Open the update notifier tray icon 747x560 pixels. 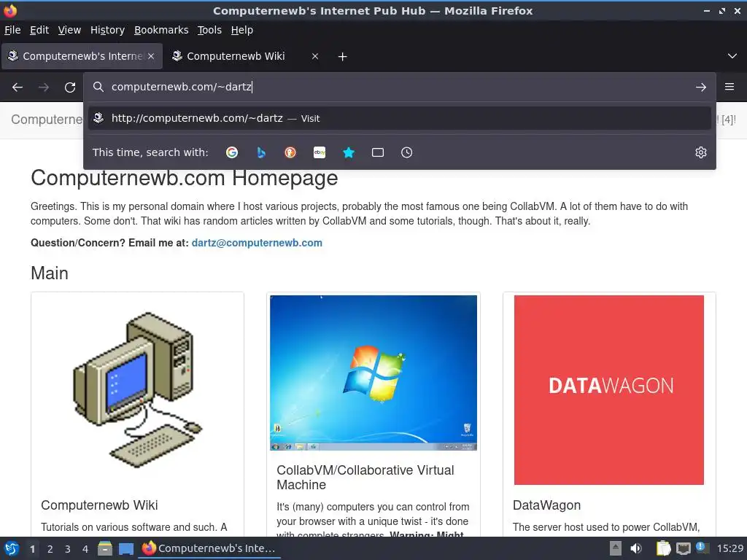(702, 548)
